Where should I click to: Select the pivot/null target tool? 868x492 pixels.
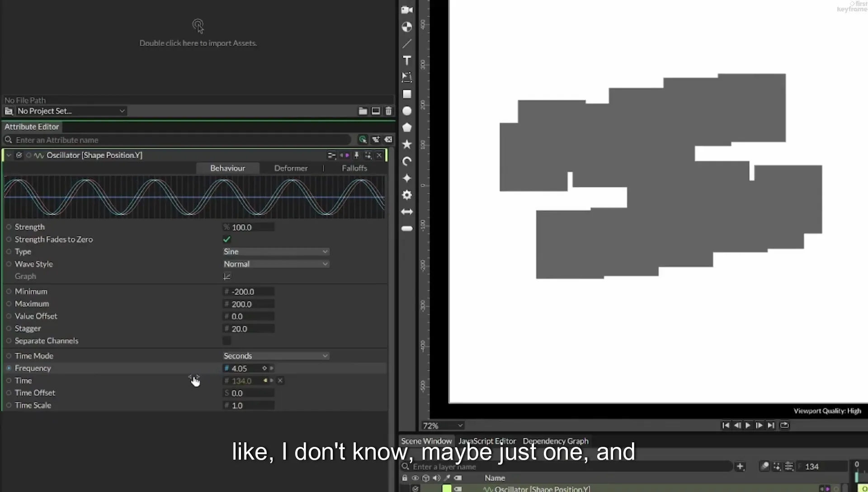[407, 27]
